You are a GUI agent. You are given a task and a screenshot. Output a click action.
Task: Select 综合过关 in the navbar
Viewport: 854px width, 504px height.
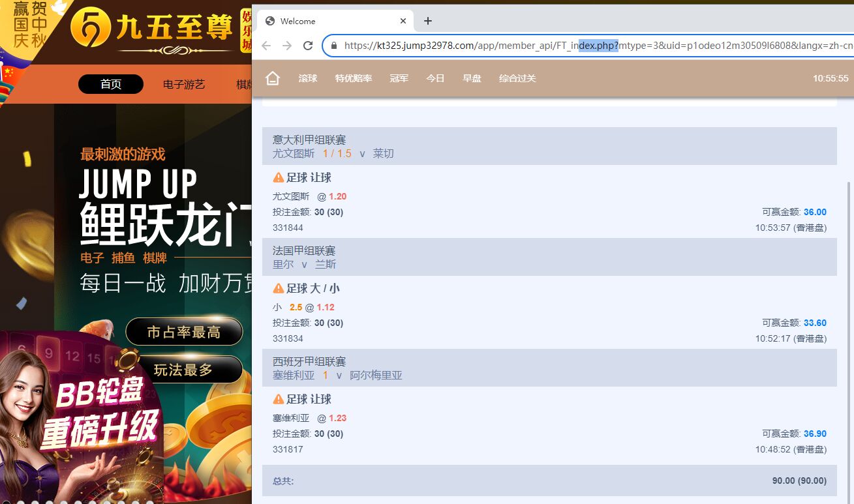[x=517, y=78]
